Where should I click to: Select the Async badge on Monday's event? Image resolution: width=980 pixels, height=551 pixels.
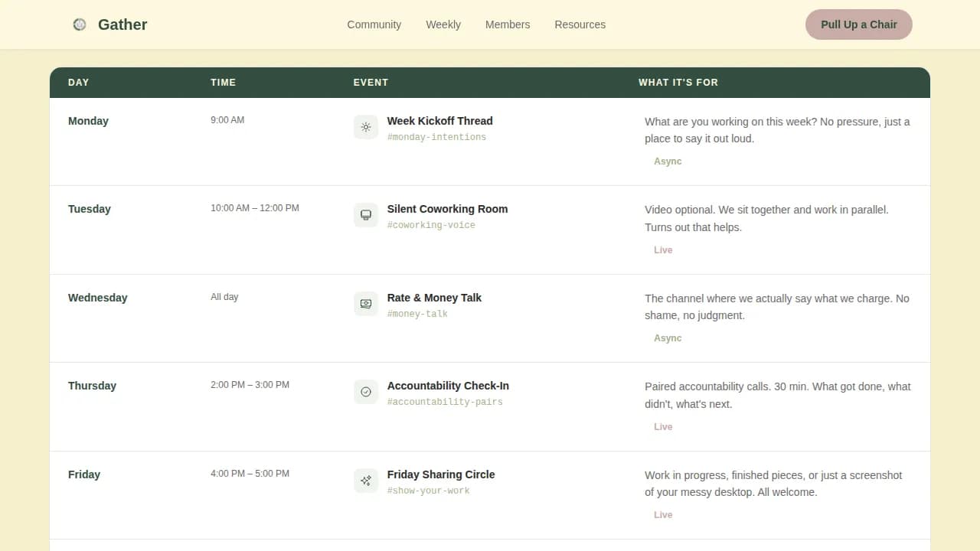click(668, 161)
